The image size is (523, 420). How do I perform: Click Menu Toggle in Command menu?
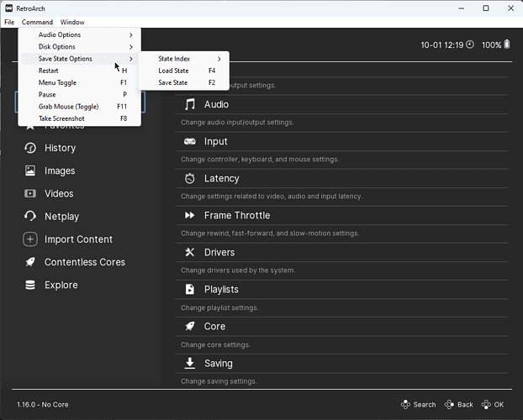click(x=57, y=83)
